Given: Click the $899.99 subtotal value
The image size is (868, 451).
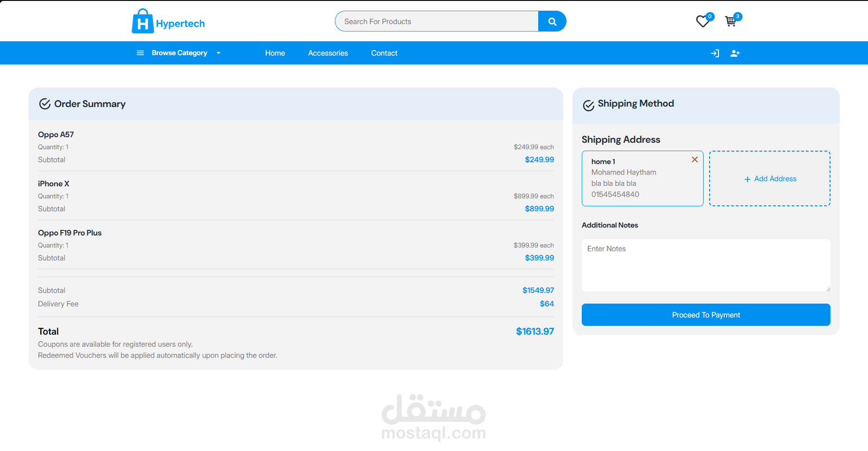Looking at the screenshot, I should (539, 209).
